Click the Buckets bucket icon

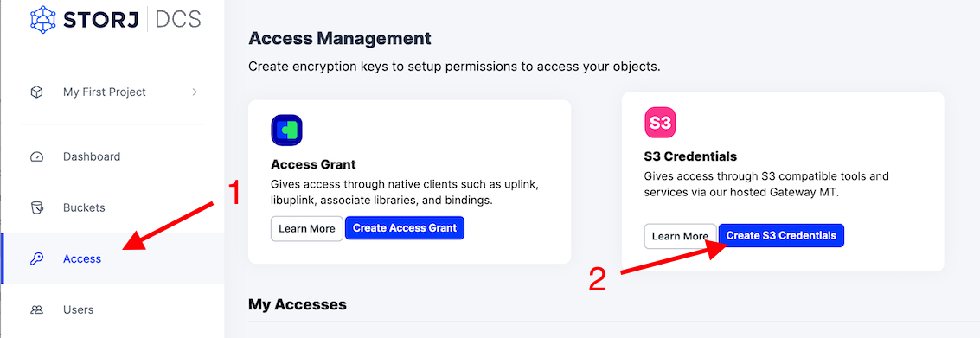click(37, 208)
